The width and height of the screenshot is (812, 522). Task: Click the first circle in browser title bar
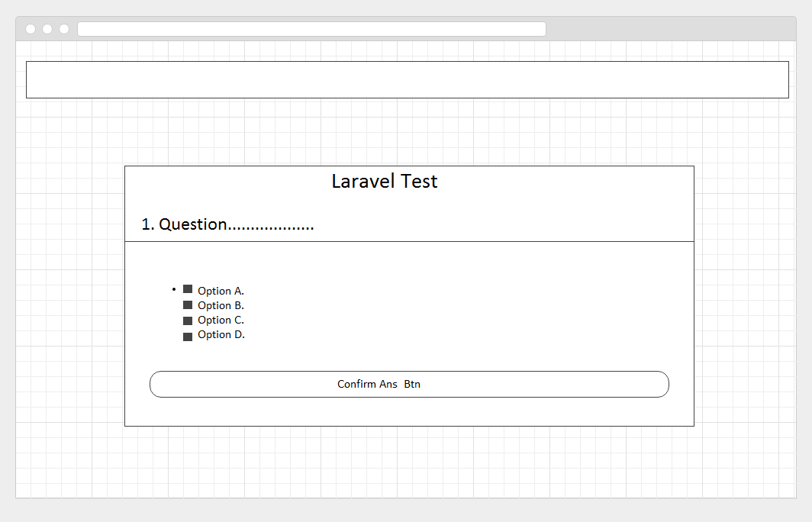31,29
